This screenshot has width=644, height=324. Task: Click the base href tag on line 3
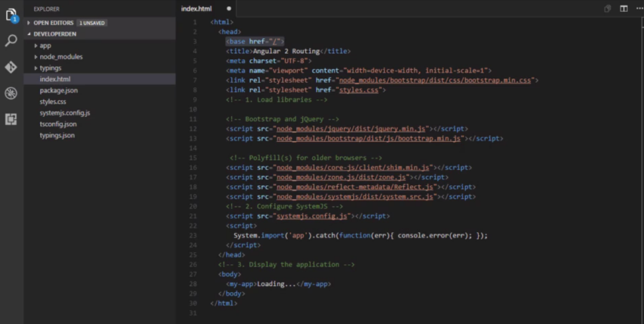pyautogui.click(x=255, y=42)
